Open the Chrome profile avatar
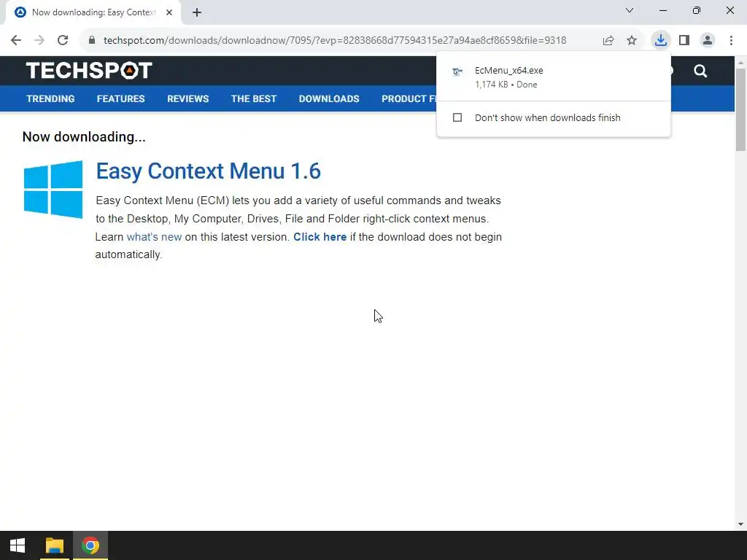Screen dimensions: 747x560 click(x=708, y=40)
